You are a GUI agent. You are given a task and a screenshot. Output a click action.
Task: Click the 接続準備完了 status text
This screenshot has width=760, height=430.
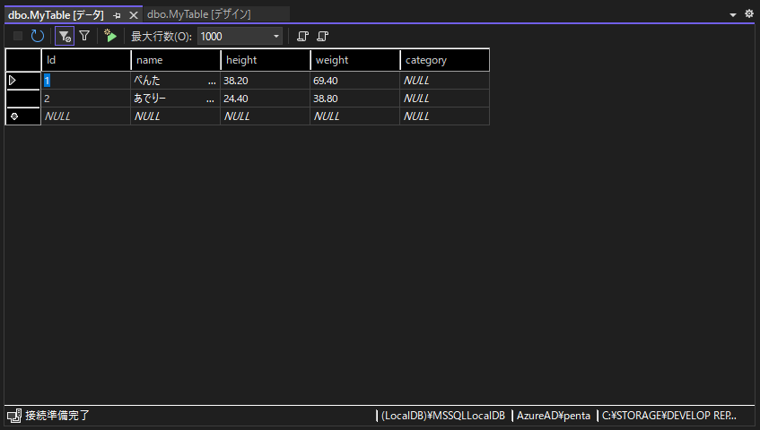tap(57, 415)
